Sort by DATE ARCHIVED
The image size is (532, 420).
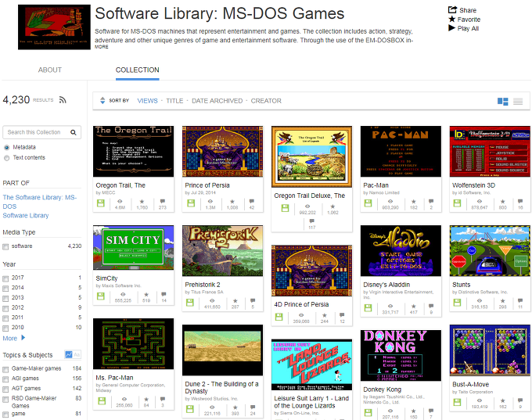[217, 101]
